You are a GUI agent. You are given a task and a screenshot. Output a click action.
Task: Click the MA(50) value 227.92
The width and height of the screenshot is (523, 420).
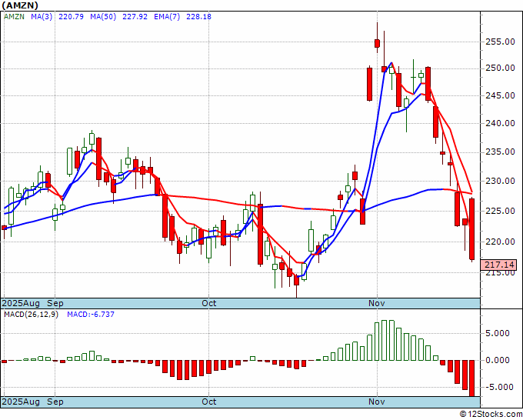135,16
